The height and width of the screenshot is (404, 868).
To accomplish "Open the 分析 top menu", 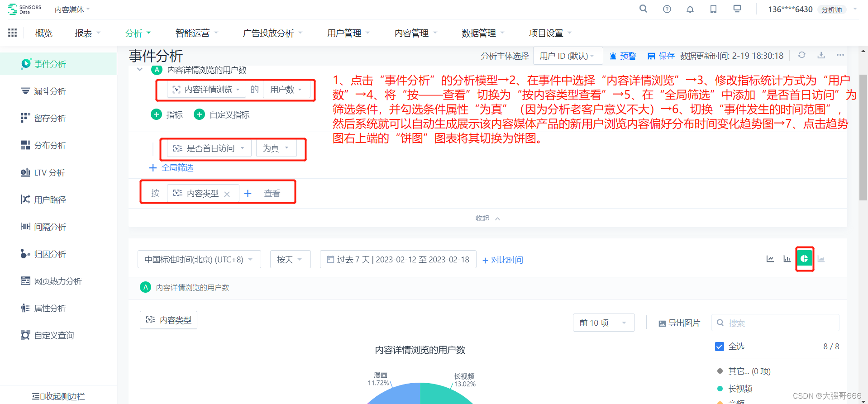I will pyautogui.click(x=138, y=33).
